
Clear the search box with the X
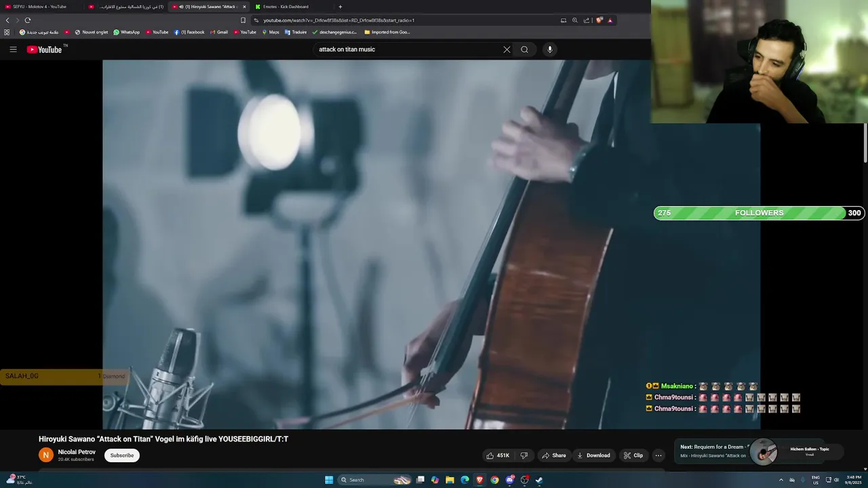[507, 49]
